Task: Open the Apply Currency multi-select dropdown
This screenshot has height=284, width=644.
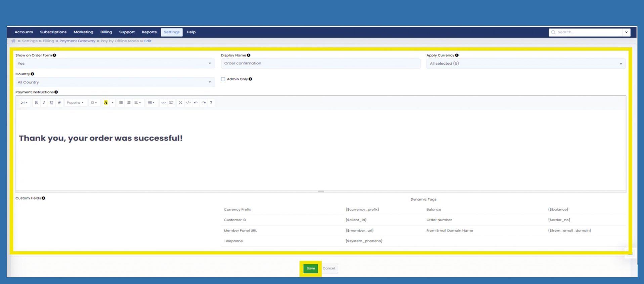Action: [x=525, y=63]
